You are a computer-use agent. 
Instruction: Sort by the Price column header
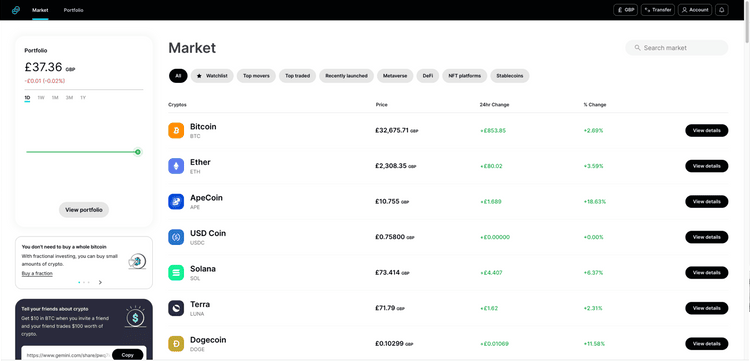[x=382, y=105]
